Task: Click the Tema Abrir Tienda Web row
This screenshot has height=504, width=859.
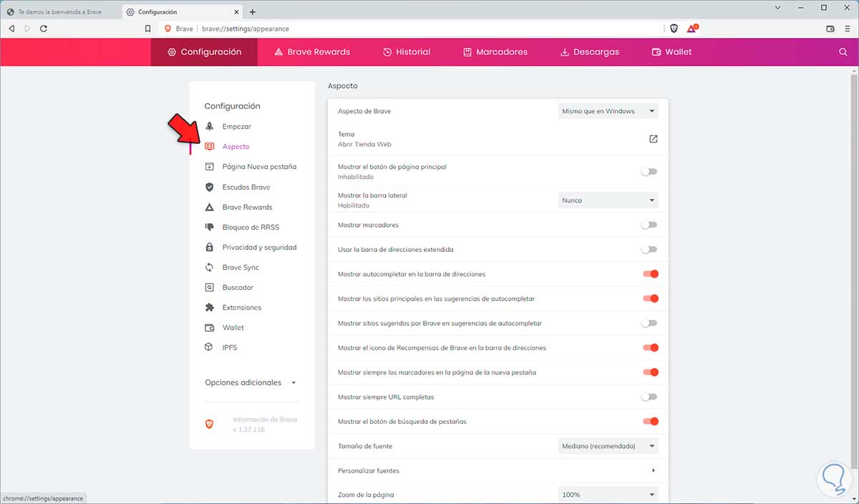Action: tap(498, 139)
